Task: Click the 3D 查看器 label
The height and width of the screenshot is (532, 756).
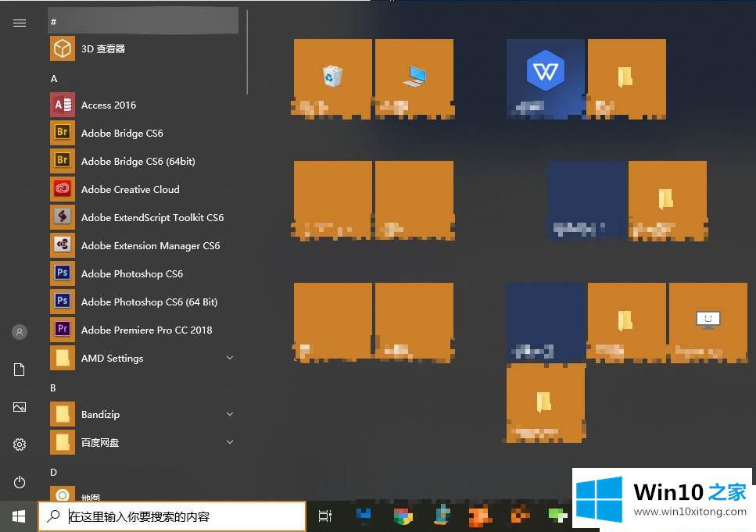Action: click(x=103, y=48)
